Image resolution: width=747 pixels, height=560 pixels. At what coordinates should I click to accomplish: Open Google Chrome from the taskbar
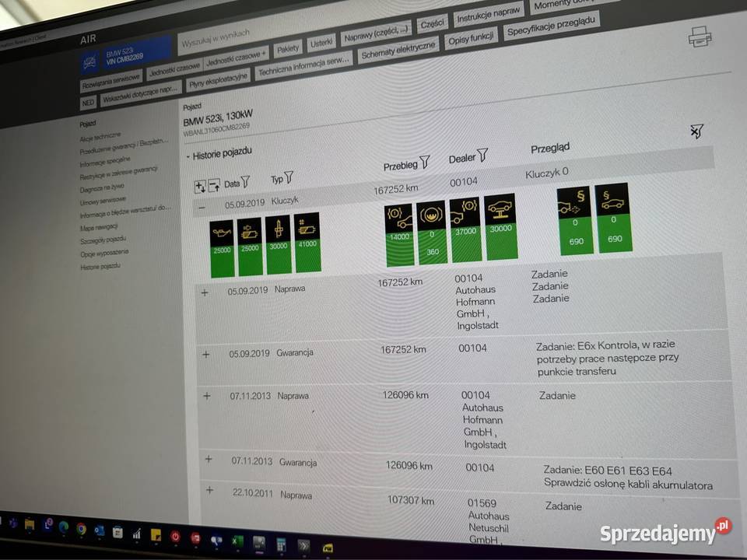click(x=81, y=529)
